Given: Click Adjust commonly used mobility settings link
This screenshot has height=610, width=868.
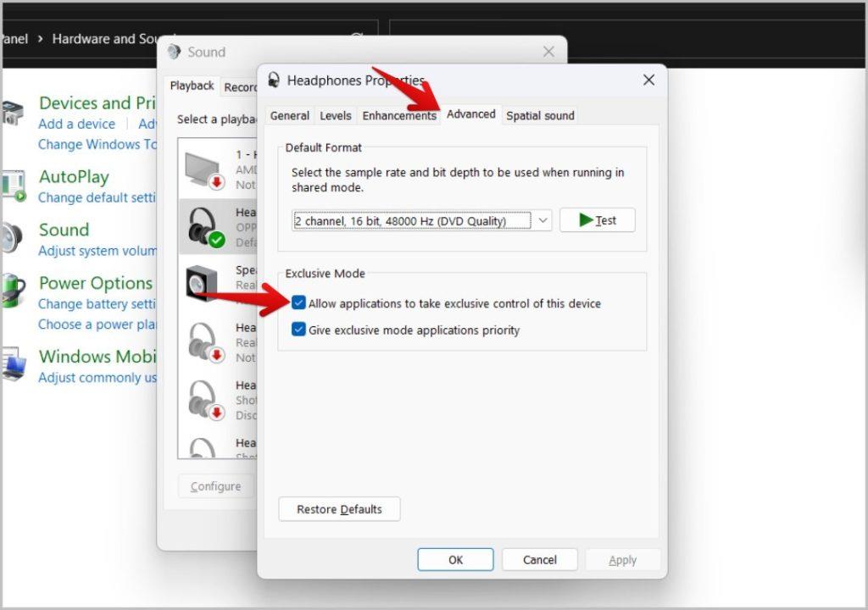Looking at the screenshot, I should point(97,378).
